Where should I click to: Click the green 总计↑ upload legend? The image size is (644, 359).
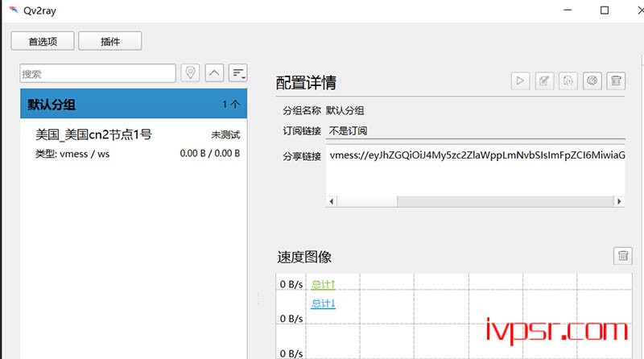(324, 284)
